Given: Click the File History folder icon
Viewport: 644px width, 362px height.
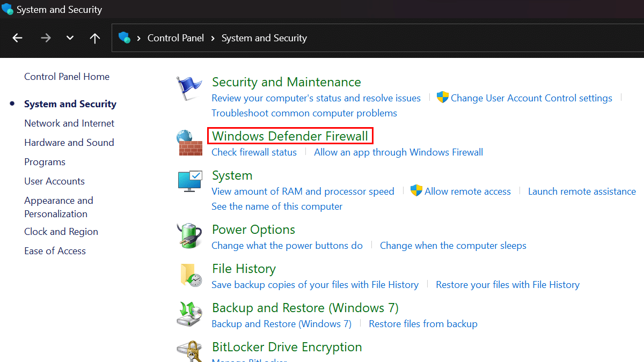Looking at the screenshot, I should [191, 275].
